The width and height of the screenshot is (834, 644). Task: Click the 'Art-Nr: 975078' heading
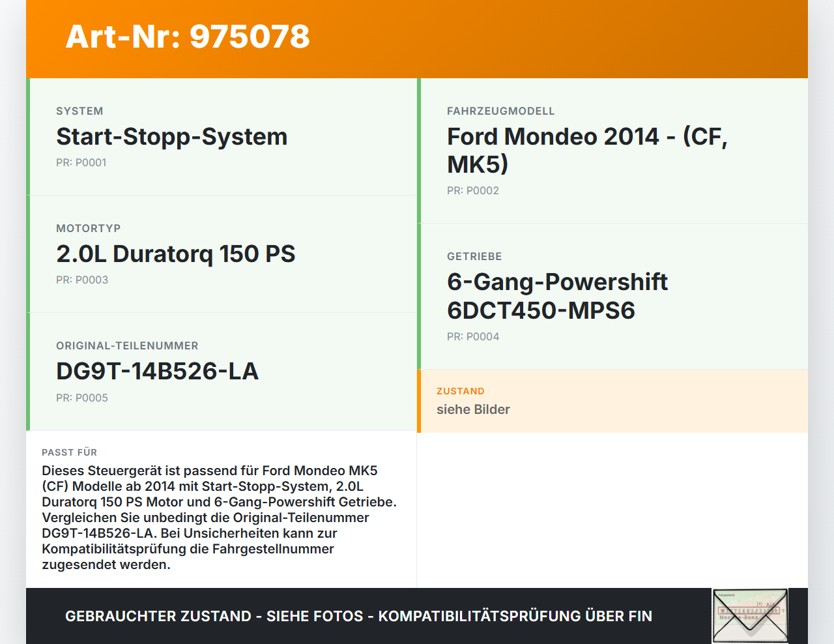(x=188, y=37)
